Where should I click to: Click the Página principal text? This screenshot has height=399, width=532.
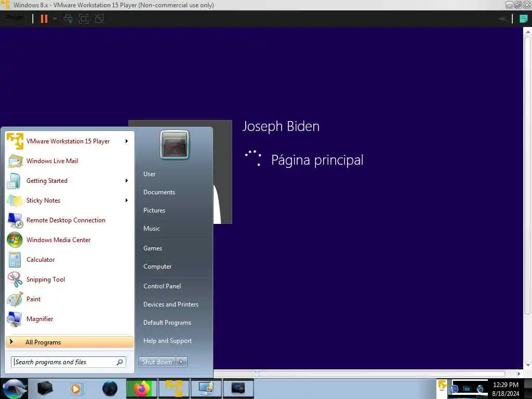coord(317,160)
